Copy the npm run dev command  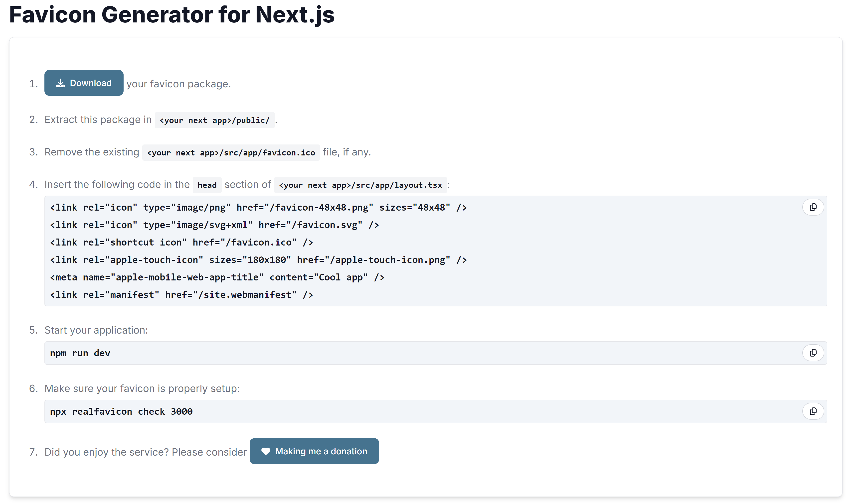pyautogui.click(x=813, y=353)
